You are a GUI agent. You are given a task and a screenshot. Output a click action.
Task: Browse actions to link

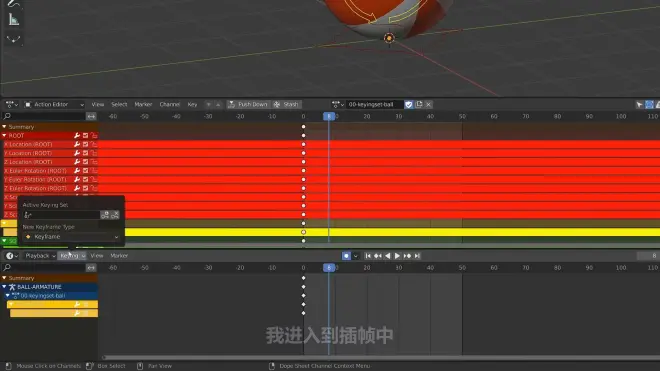(x=338, y=104)
